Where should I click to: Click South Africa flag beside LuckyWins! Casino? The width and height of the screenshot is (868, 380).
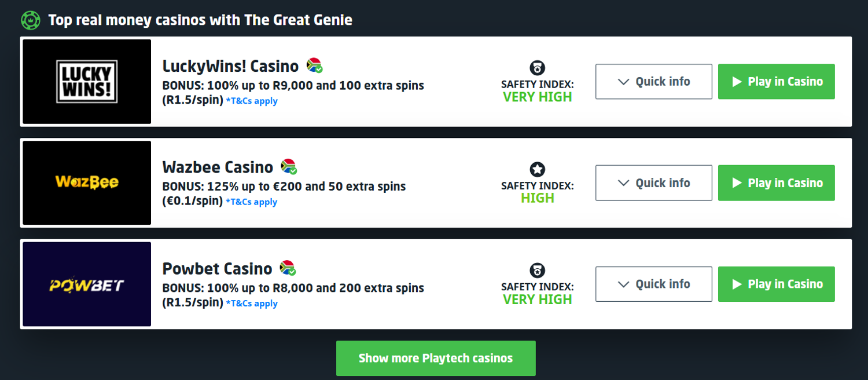(x=314, y=65)
